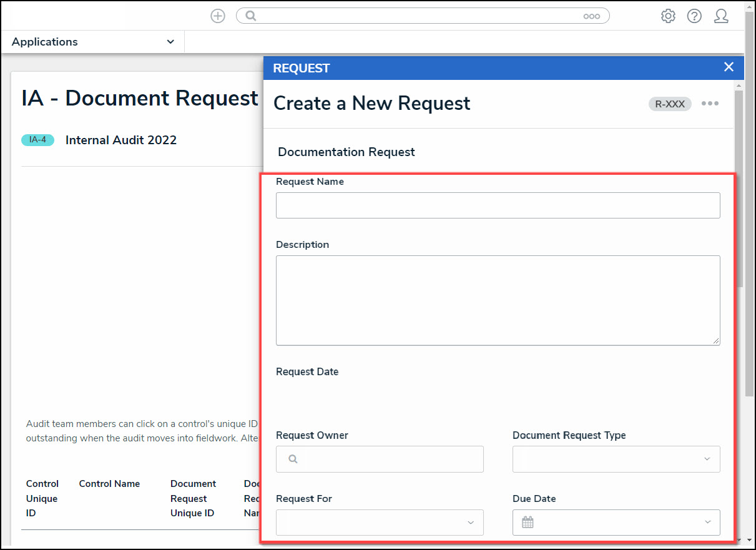Viewport: 756px width, 550px height.
Task: Click the plus icon to add new item
Action: 217,16
